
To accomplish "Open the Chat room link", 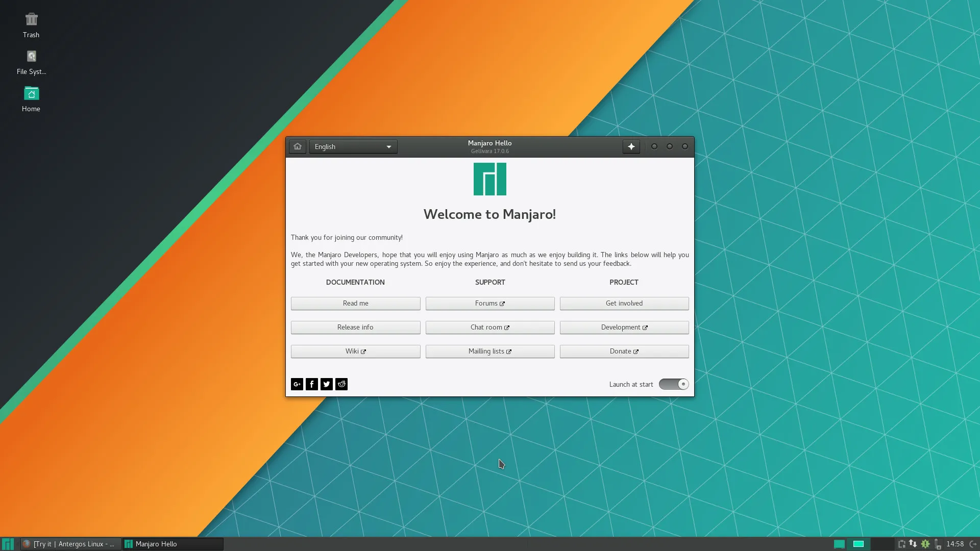I will 489,327.
